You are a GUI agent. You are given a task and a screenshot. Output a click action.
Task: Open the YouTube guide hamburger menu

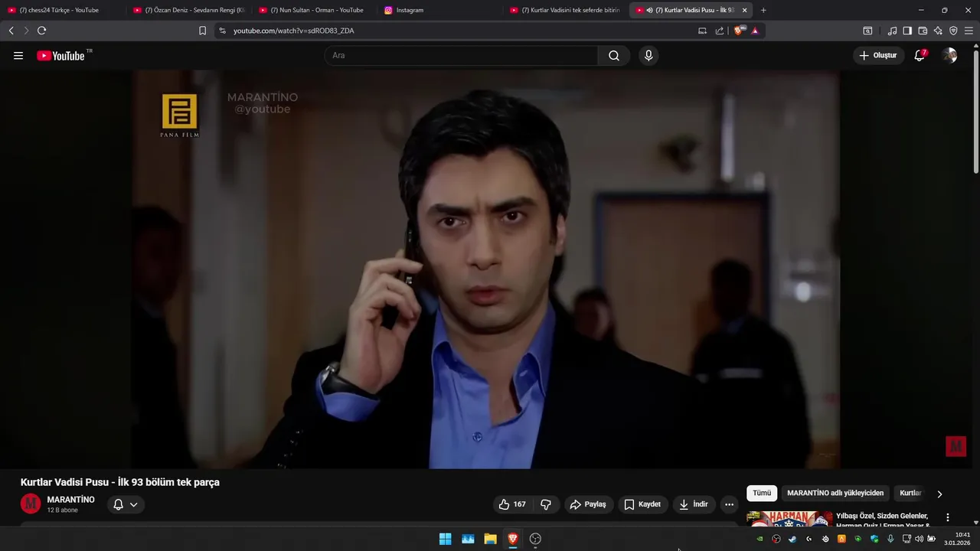click(18, 56)
